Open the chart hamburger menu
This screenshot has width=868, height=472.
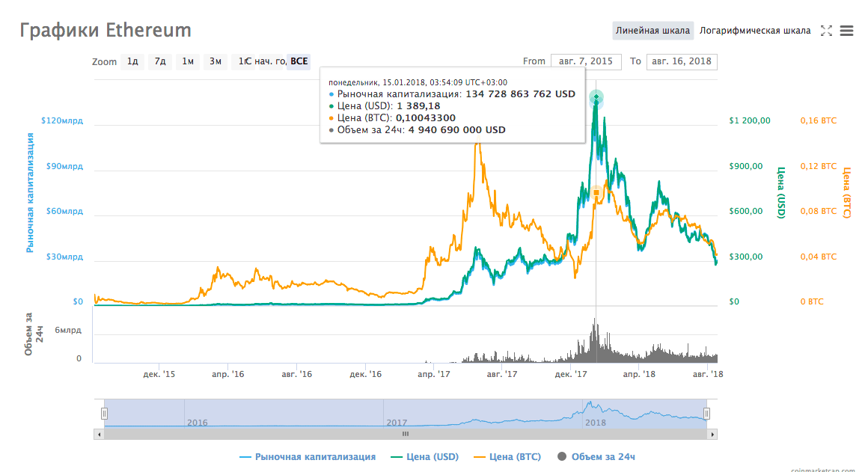tap(846, 31)
